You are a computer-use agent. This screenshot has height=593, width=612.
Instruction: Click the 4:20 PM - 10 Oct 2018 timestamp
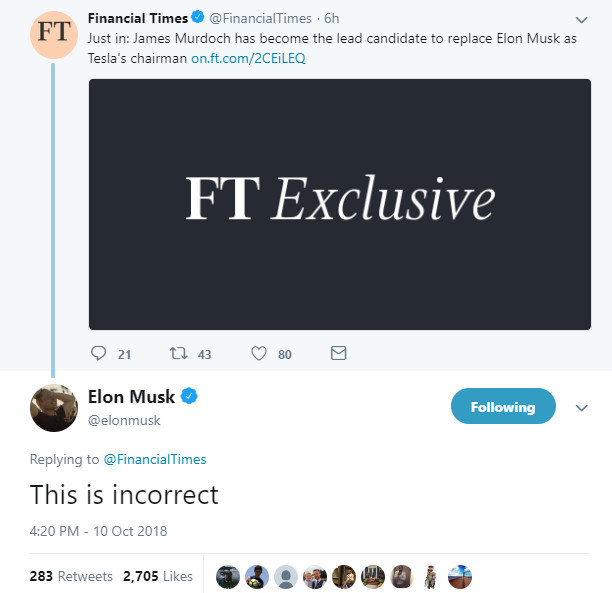[98, 531]
